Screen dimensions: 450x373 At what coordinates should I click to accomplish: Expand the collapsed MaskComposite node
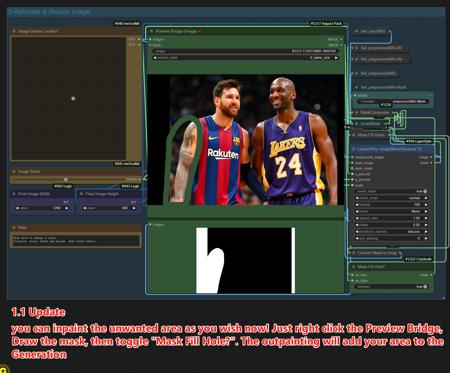[356, 112]
